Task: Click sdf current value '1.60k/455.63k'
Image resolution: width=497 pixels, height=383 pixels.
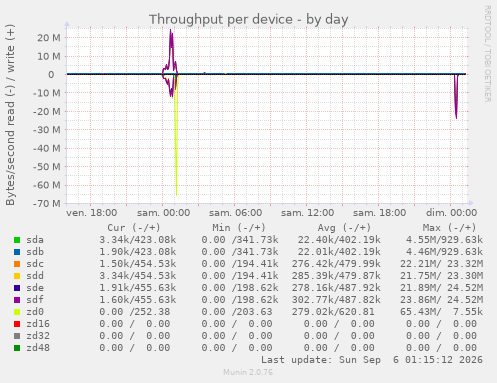Action: 138,300
